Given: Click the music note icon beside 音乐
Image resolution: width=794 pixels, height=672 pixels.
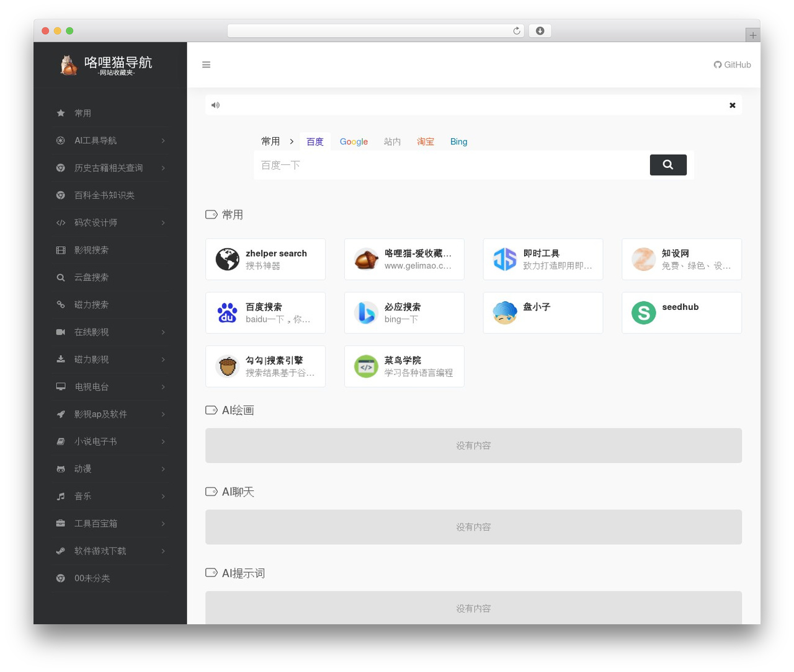Looking at the screenshot, I should click(x=61, y=497).
